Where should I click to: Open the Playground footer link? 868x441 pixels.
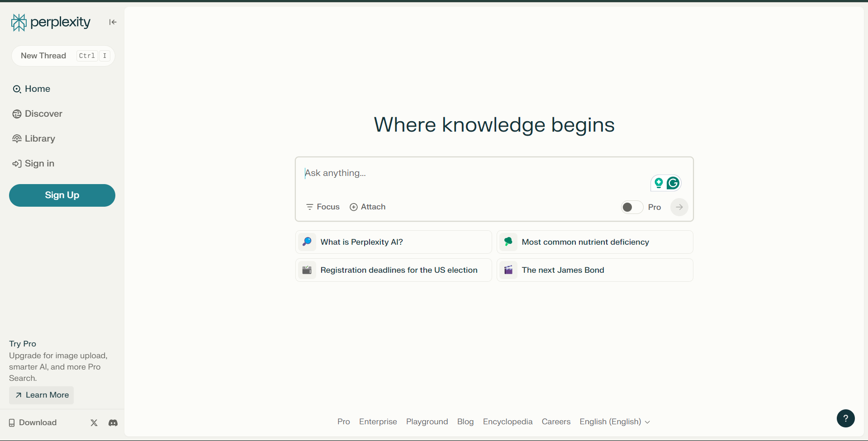click(x=427, y=422)
